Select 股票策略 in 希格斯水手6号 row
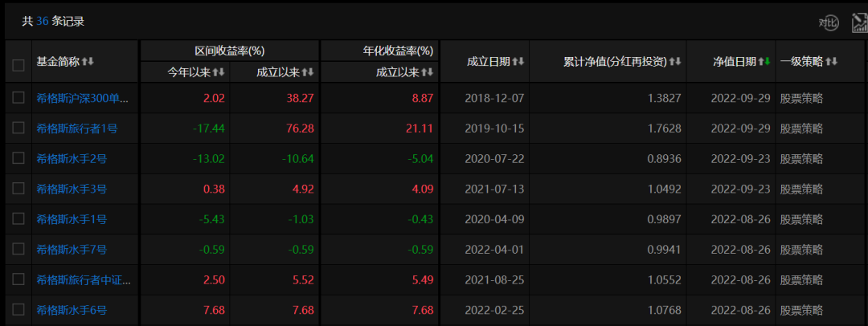Viewport: 868px width, 326px height. click(801, 310)
